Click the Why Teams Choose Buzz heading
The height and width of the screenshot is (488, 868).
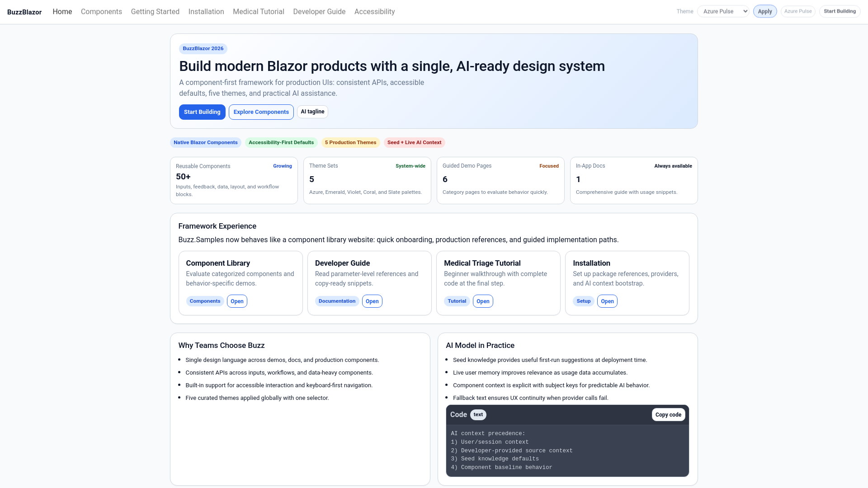222,346
